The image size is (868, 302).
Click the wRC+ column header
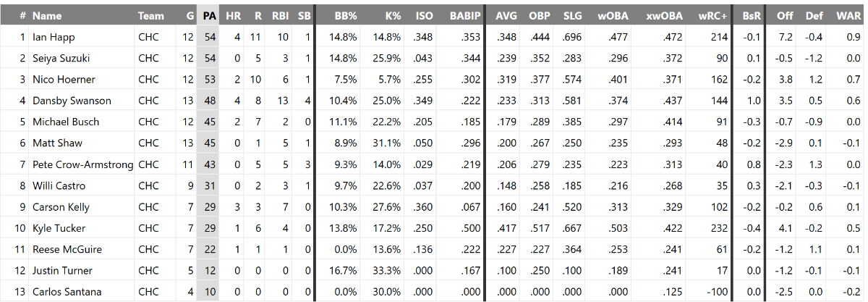(x=713, y=15)
